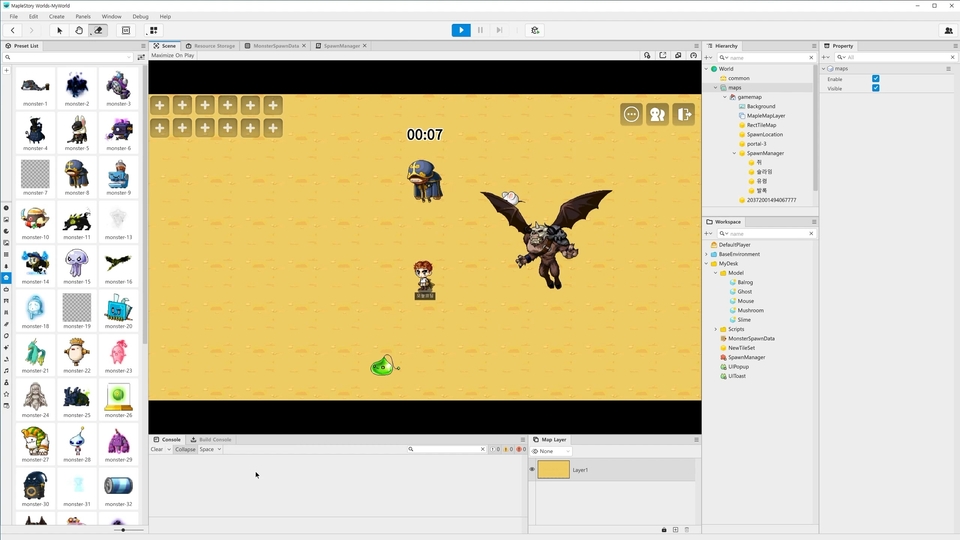Open the Clear dropdown arrow in Console
This screenshot has height=540, width=960.
[x=169, y=449]
